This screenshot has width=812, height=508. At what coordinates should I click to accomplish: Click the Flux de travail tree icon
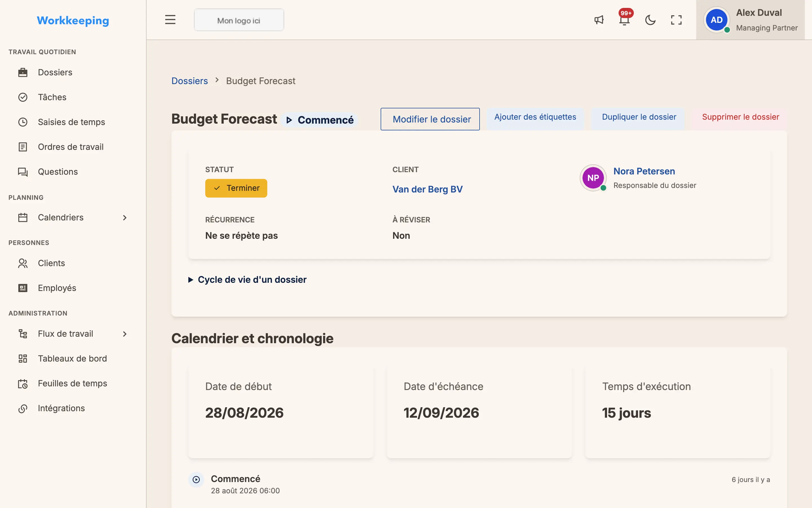click(x=23, y=334)
